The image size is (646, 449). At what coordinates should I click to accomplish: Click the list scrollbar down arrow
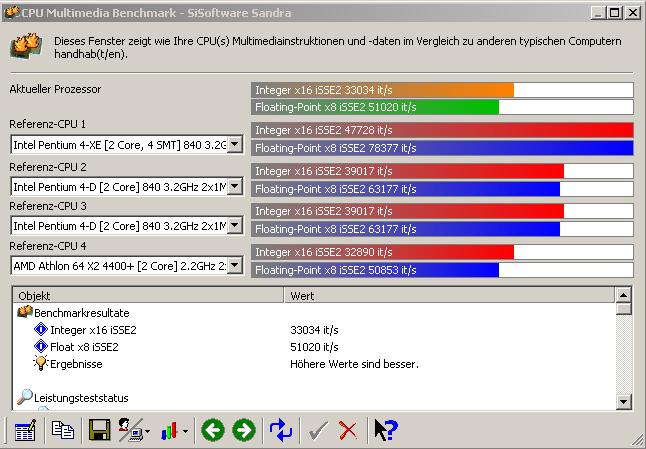coord(623,401)
